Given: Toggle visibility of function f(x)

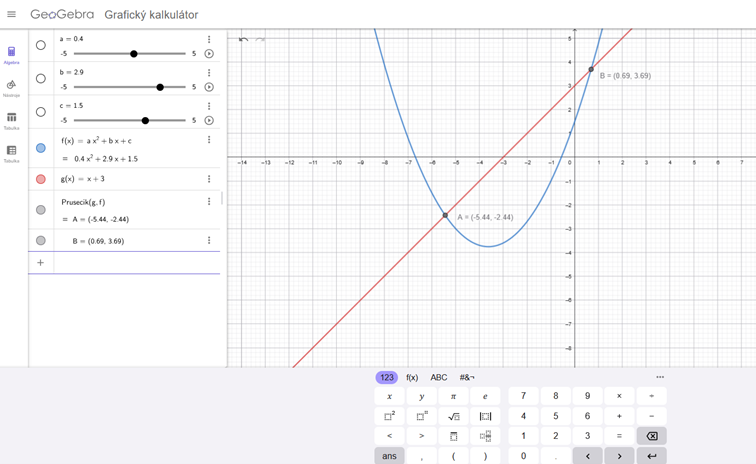Looking at the screenshot, I should [40, 148].
